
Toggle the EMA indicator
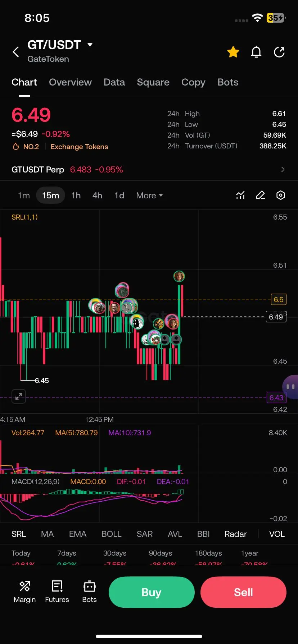[78, 534]
